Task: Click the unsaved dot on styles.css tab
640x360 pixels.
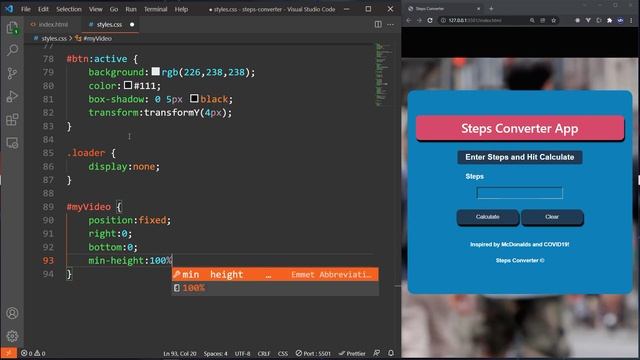Action: (132, 24)
